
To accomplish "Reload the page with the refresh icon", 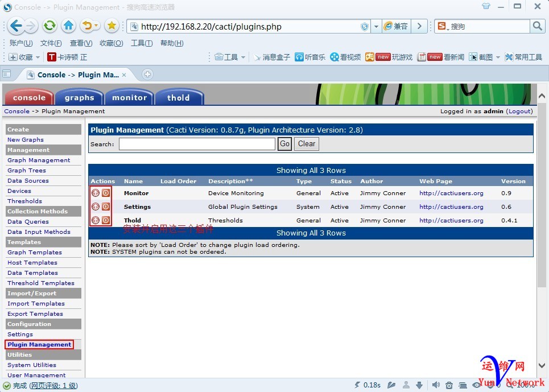I will click(x=49, y=26).
